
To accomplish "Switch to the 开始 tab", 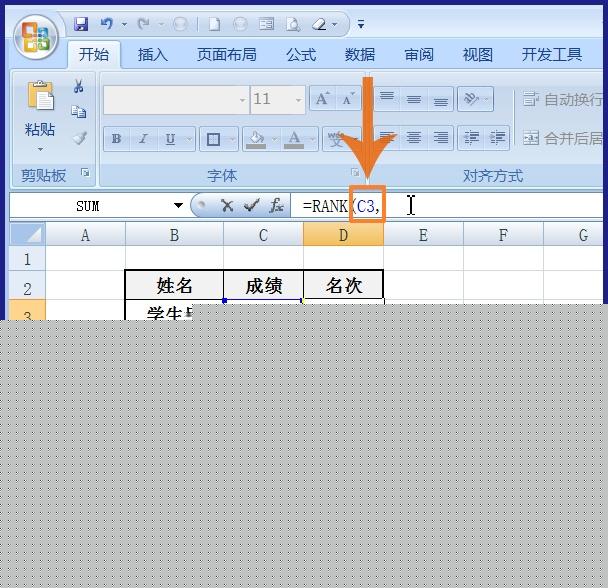I will [93, 54].
